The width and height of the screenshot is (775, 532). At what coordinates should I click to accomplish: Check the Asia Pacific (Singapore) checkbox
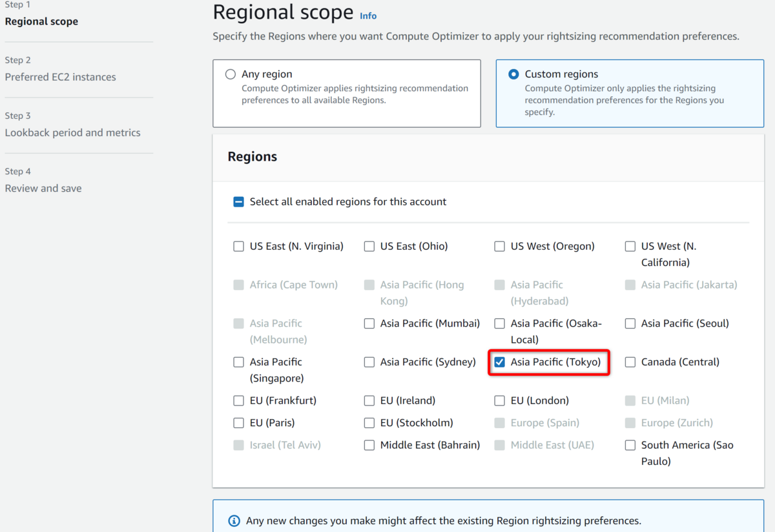(x=238, y=362)
